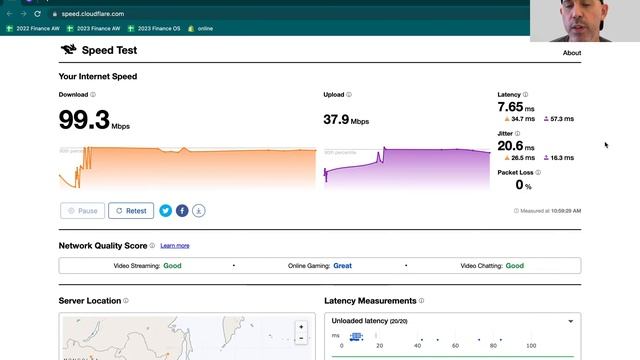Screen dimensions: 640x360
Task: Show info for Jitter metric
Action: pyautogui.click(x=518, y=133)
